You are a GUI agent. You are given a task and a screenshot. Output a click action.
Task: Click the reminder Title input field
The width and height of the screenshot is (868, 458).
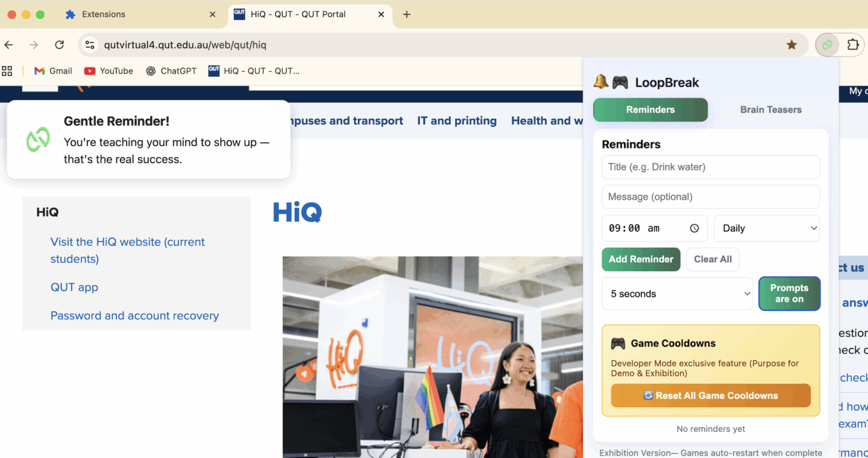710,167
